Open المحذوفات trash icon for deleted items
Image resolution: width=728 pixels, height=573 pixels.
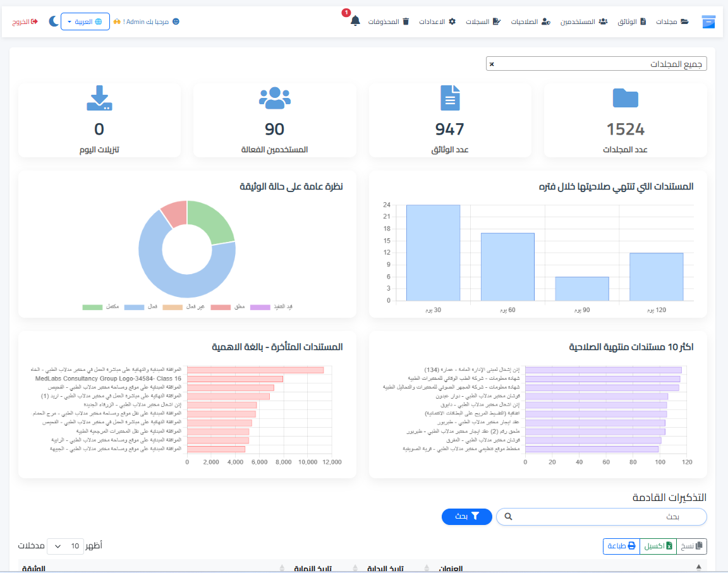tap(405, 21)
